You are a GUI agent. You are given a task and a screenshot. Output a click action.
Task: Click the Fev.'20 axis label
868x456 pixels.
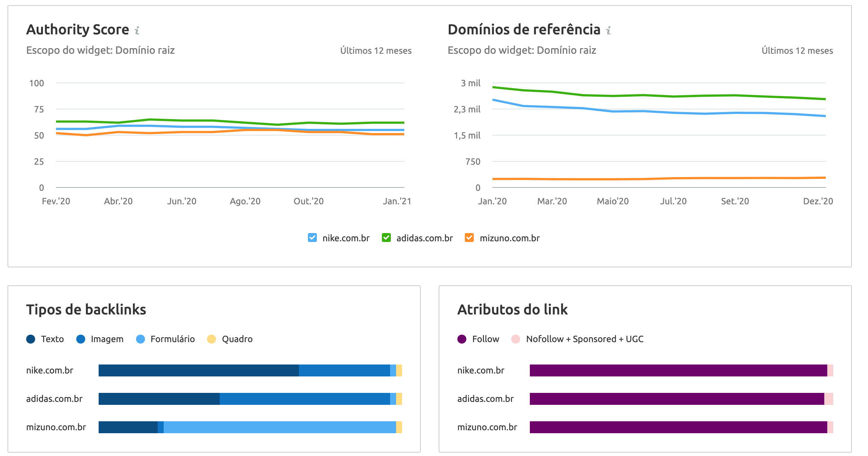point(56,201)
